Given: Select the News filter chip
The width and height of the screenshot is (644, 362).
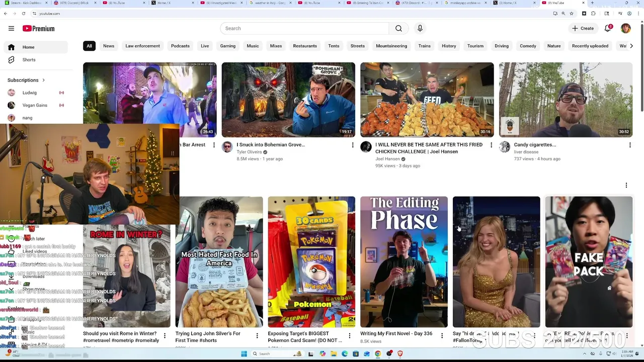Looking at the screenshot, I should pyautogui.click(x=109, y=46).
